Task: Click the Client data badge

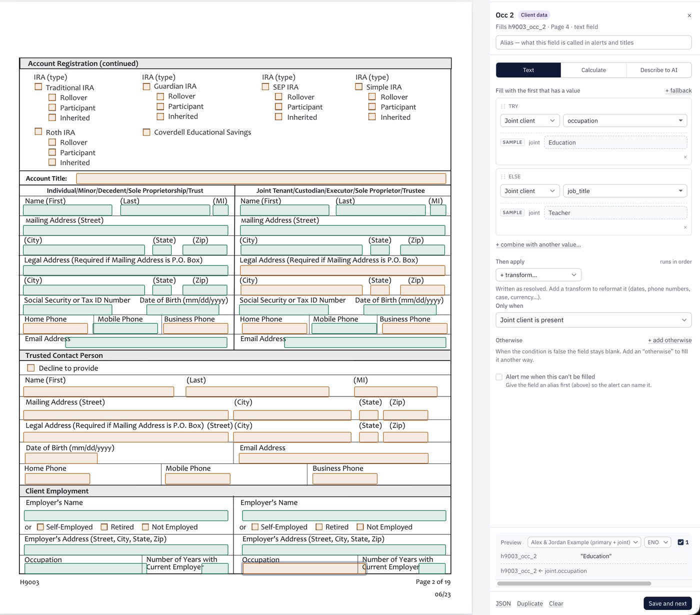Action: click(x=534, y=15)
